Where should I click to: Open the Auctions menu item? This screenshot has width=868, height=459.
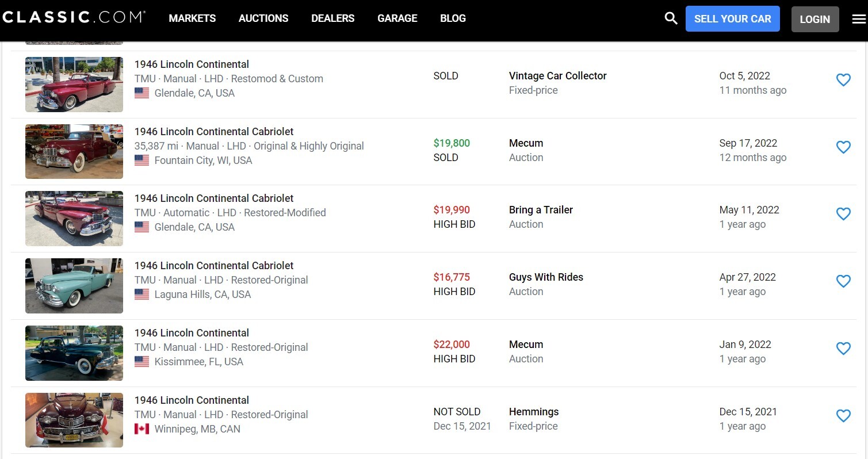tap(263, 18)
